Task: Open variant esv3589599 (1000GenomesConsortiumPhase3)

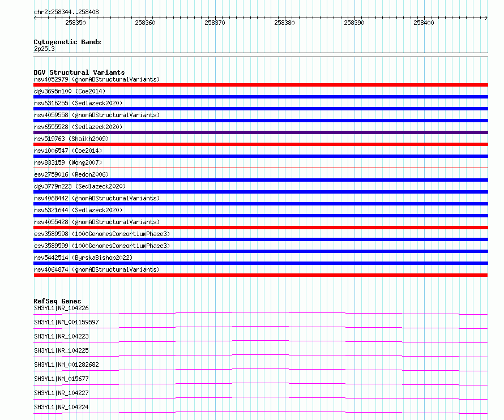Action: 102,246
